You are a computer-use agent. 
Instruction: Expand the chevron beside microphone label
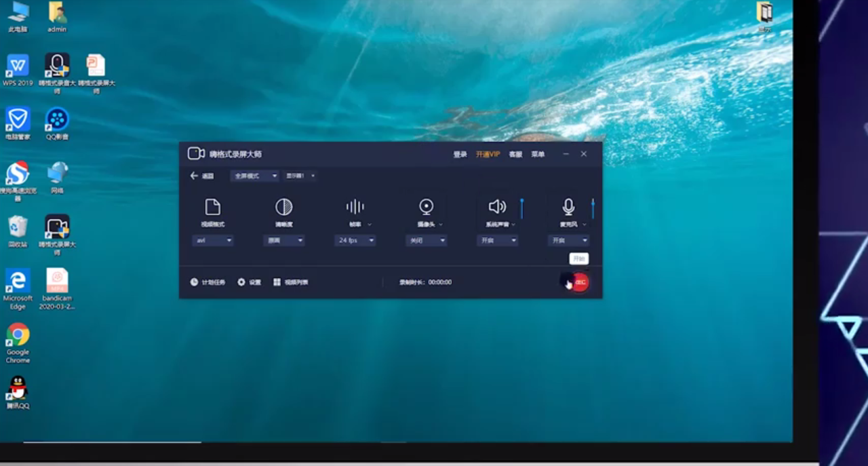coord(585,225)
